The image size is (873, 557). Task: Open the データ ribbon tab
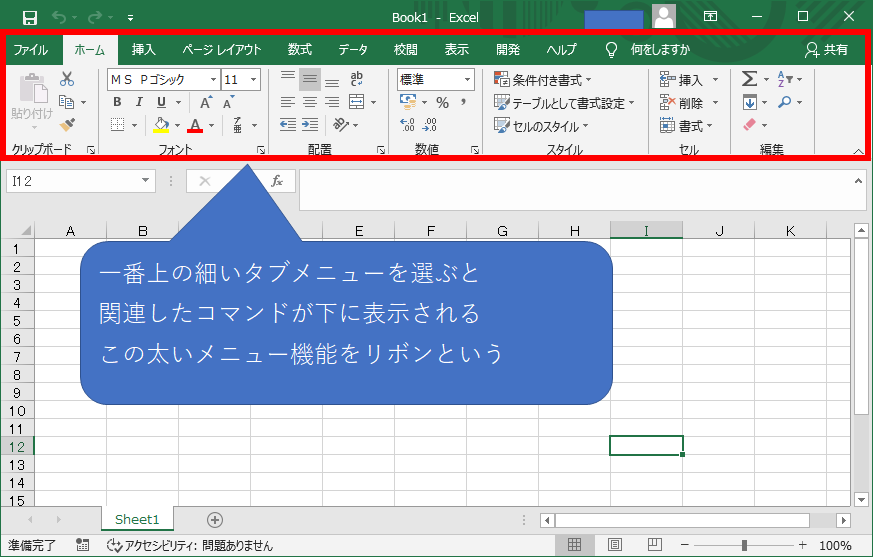point(352,49)
